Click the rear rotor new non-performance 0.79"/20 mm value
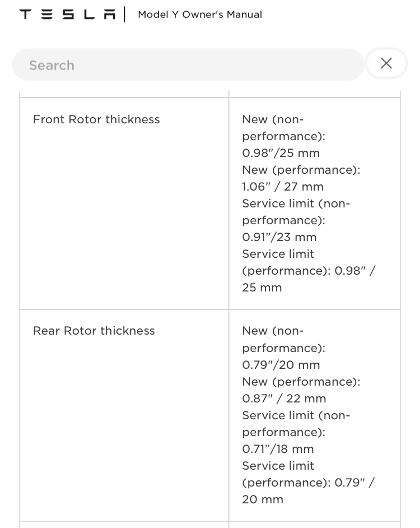The image size is (420, 528). (281, 365)
